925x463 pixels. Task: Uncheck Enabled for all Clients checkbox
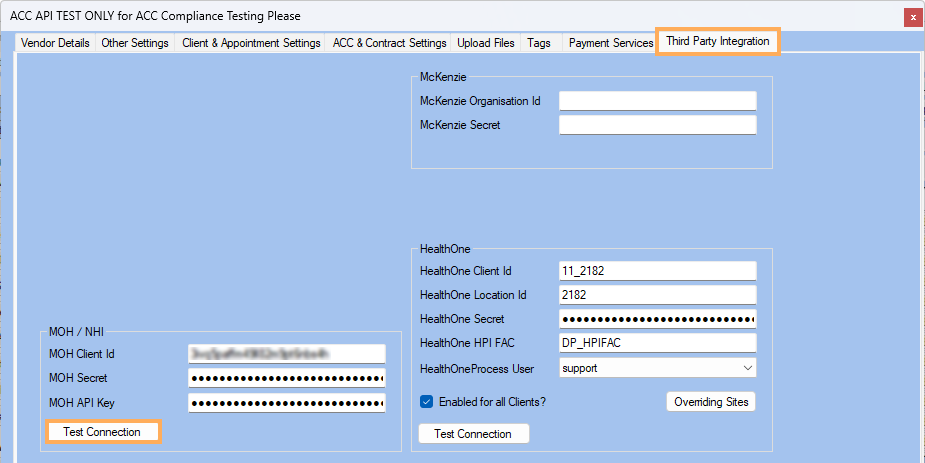(427, 402)
